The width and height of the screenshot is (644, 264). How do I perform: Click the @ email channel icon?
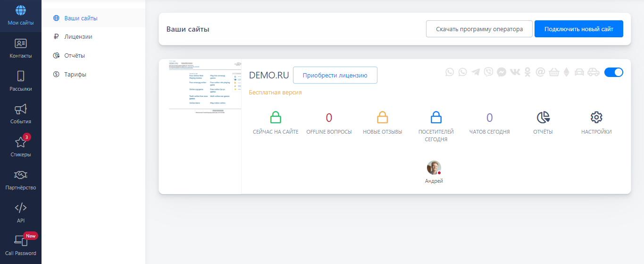click(541, 72)
